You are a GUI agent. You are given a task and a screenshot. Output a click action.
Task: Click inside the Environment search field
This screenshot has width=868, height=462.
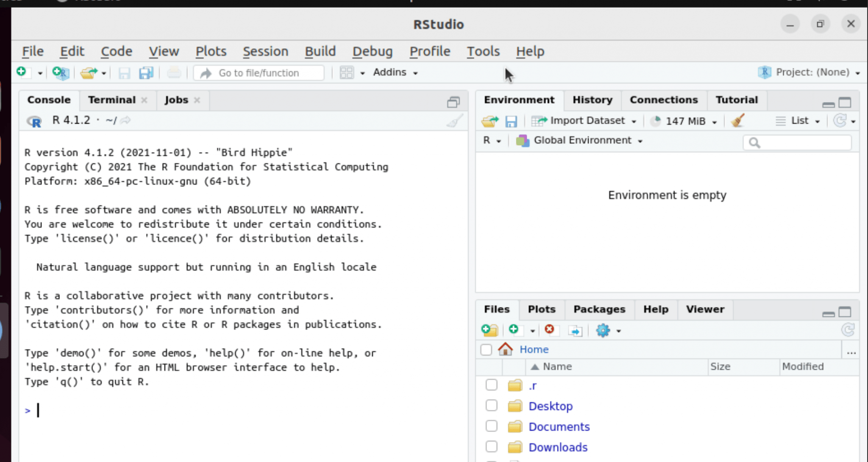click(x=797, y=142)
